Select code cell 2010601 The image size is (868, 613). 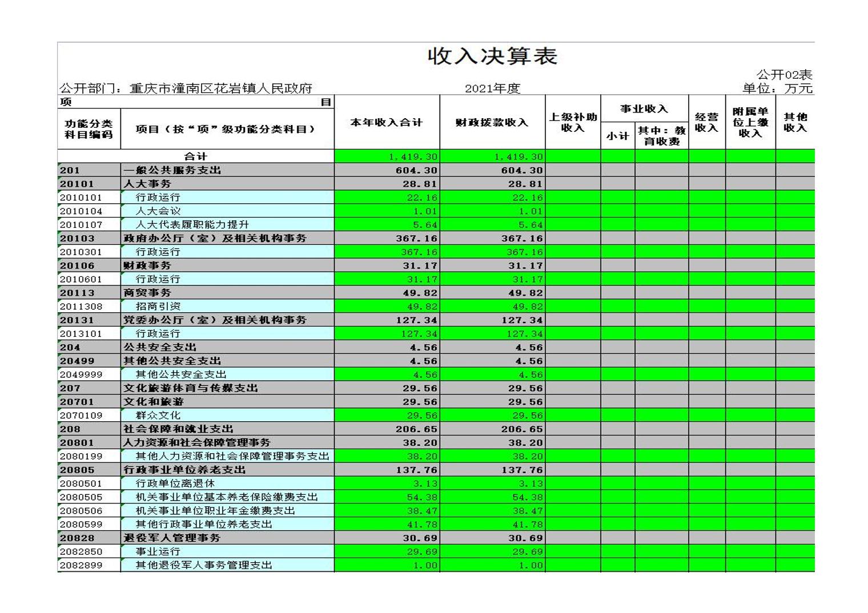tap(89, 279)
